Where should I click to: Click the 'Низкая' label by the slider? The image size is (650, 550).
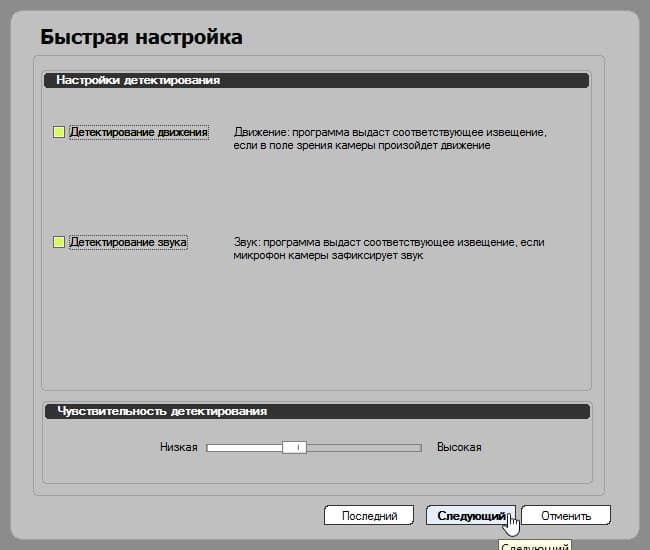pyautogui.click(x=179, y=447)
